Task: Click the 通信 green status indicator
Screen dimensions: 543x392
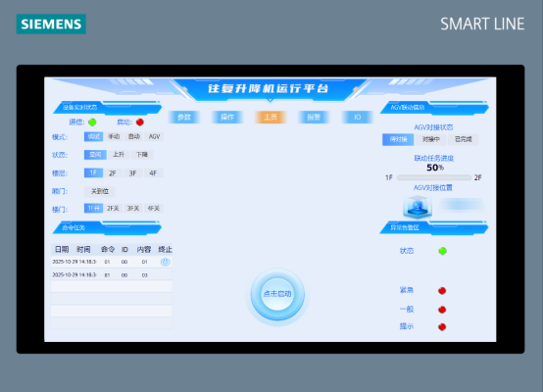Action: point(92,122)
